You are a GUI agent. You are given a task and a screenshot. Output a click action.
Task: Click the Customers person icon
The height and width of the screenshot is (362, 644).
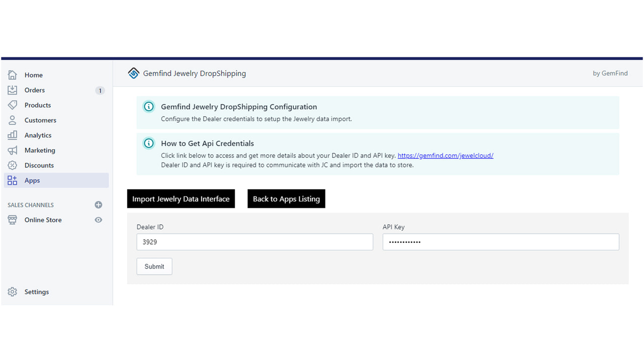13,120
